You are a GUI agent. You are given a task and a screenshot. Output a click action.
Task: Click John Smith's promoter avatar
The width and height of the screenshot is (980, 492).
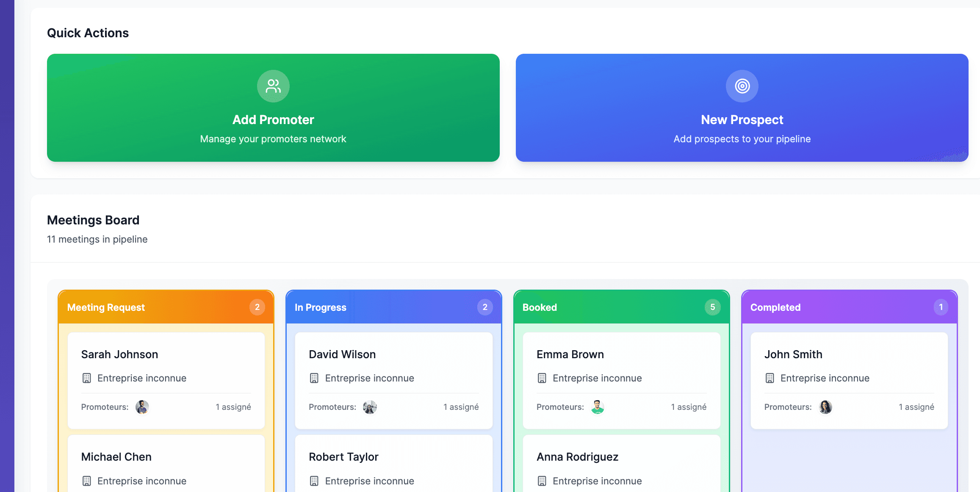825,407
